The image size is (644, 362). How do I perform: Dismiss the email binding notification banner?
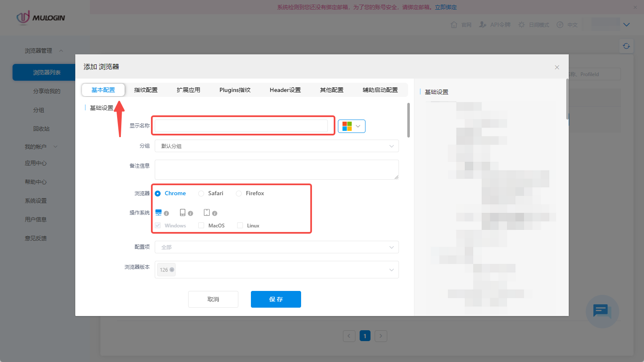pos(636,7)
